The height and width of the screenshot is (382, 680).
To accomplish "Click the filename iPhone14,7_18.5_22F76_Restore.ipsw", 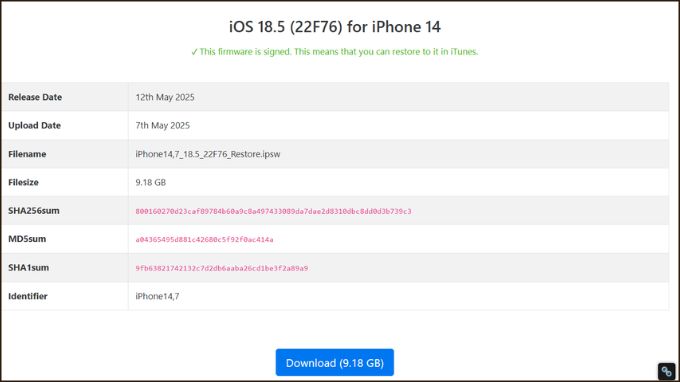I will pyautogui.click(x=208, y=154).
